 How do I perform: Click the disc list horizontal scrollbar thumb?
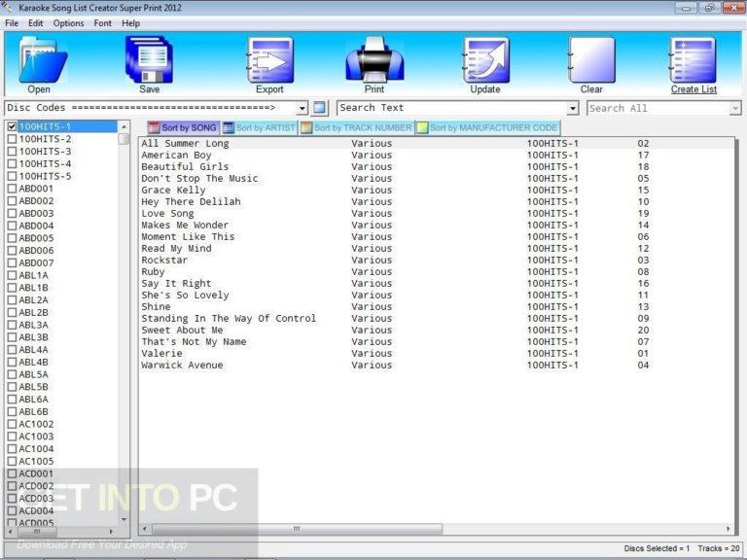point(37,531)
